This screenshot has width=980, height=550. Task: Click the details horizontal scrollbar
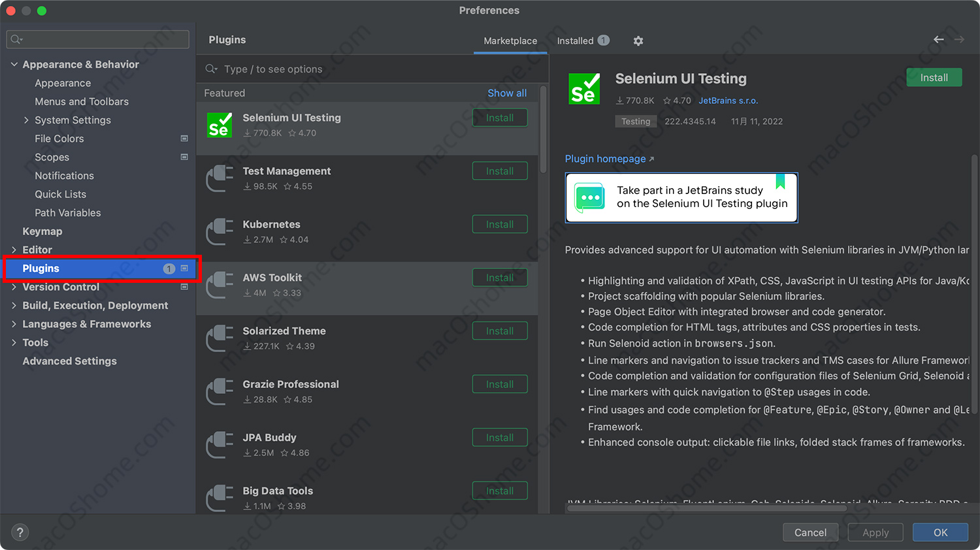click(707, 508)
